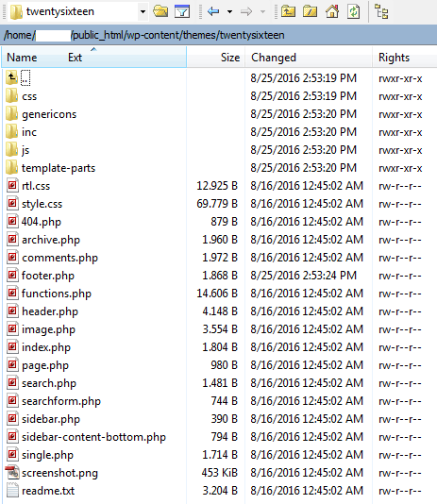Sort by the Ext column header
This screenshot has height=504, width=437.
(x=75, y=58)
